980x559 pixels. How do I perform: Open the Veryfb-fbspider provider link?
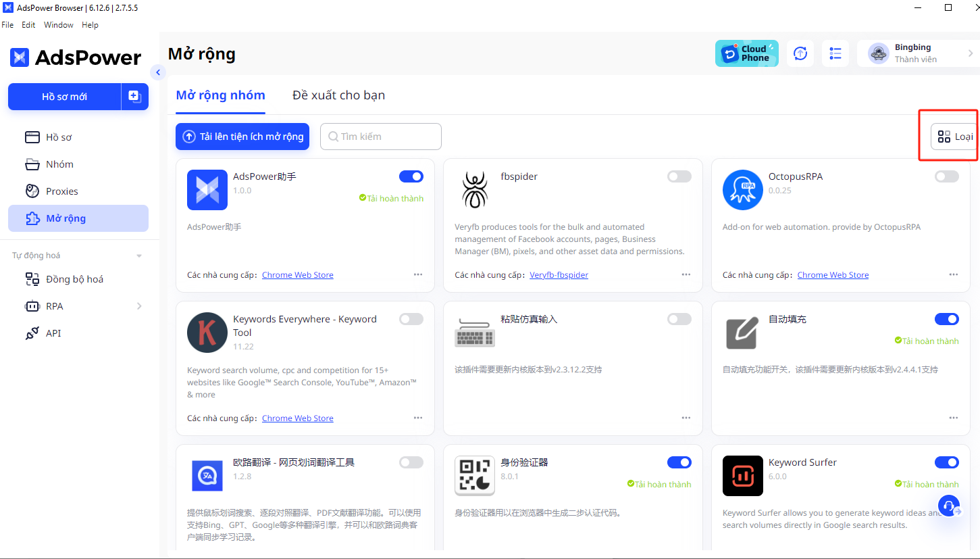coord(559,275)
